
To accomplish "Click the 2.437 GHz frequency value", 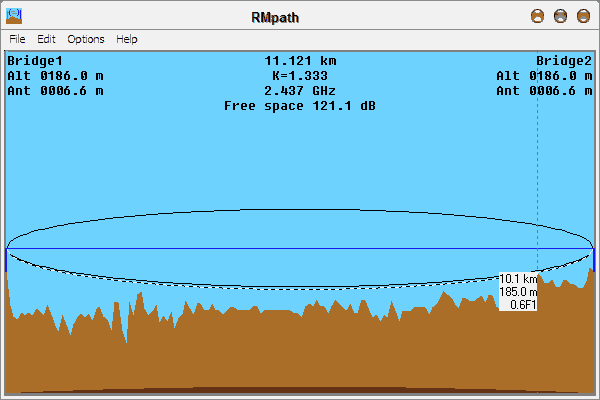I will pyautogui.click(x=300, y=90).
